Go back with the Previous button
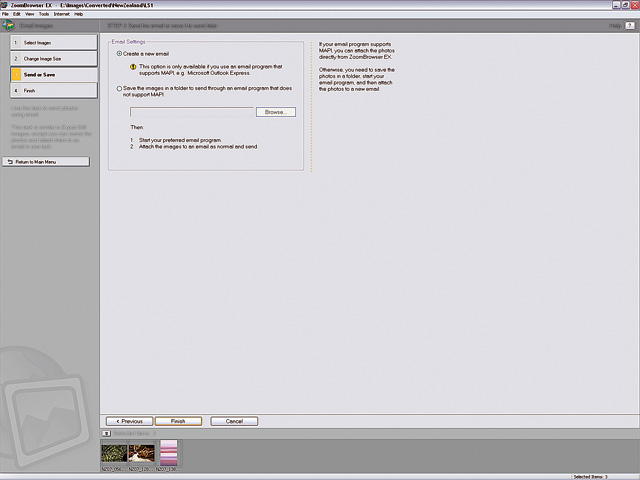 point(130,421)
